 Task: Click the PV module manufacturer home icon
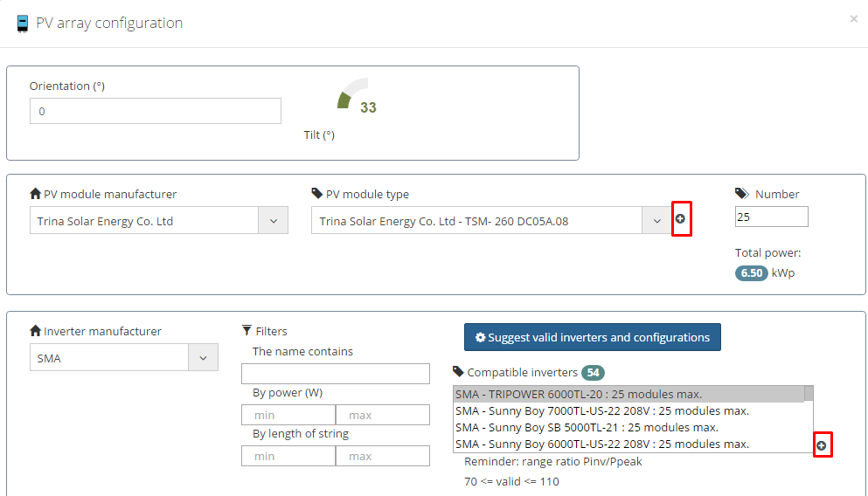pyautogui.click(x=36, y=194)
